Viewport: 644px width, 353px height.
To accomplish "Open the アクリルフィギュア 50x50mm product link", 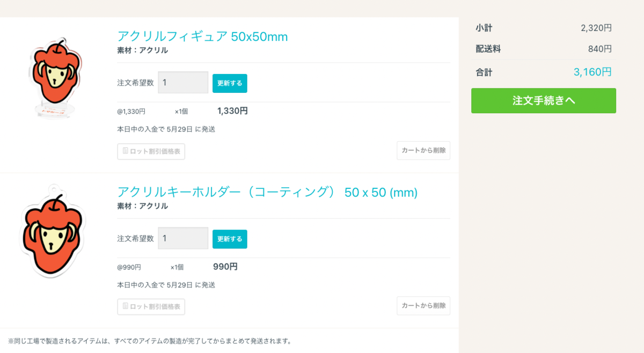I will [x=202, y=36].
